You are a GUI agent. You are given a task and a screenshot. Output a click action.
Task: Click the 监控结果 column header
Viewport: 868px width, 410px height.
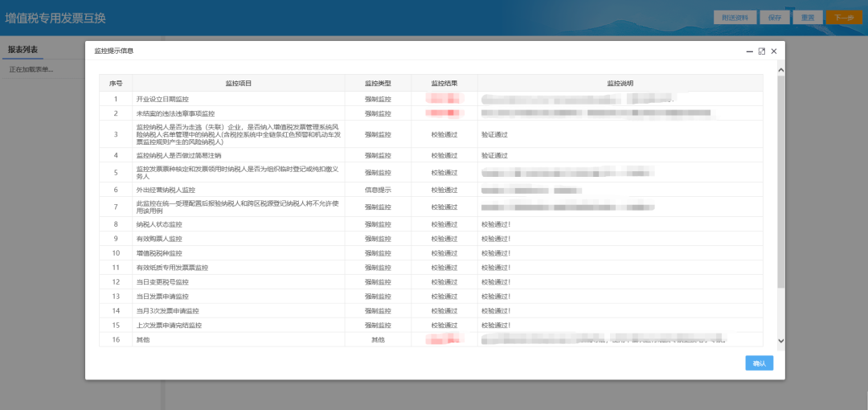(444, 83)
